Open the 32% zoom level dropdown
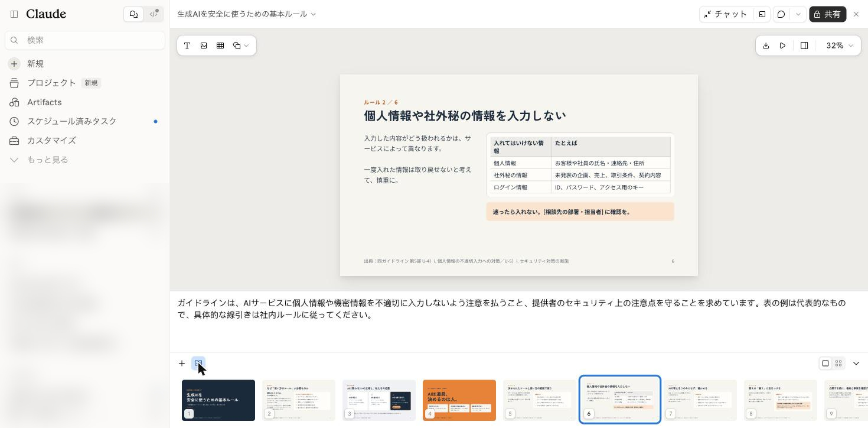The width and height of the screenshot is (868, 428). pos(840,46)
